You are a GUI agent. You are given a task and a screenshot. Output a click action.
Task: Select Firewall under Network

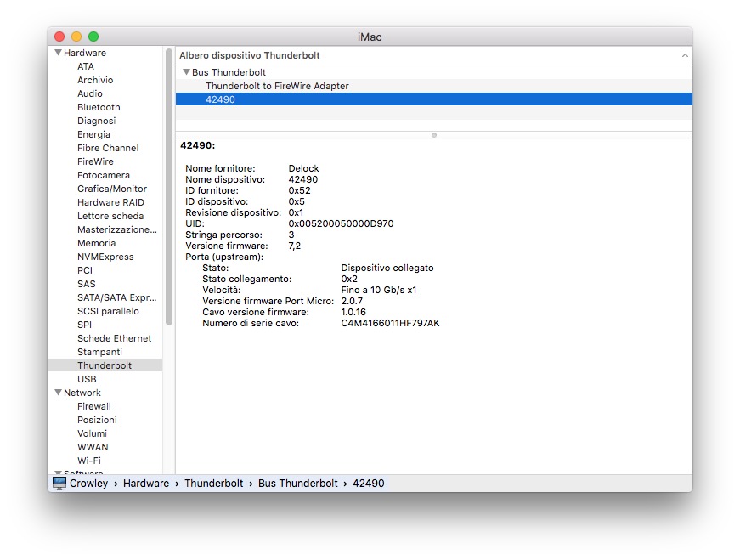[93, 406]
